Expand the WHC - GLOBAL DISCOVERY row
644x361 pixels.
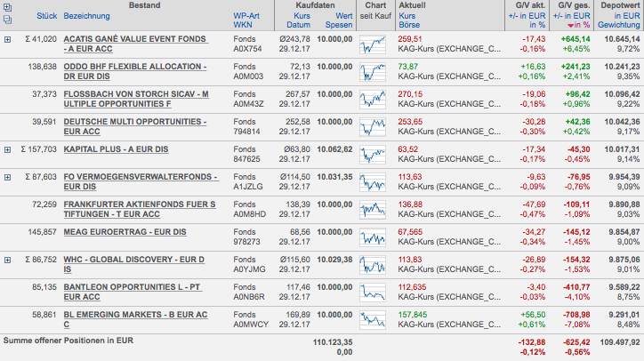(7, 260)
